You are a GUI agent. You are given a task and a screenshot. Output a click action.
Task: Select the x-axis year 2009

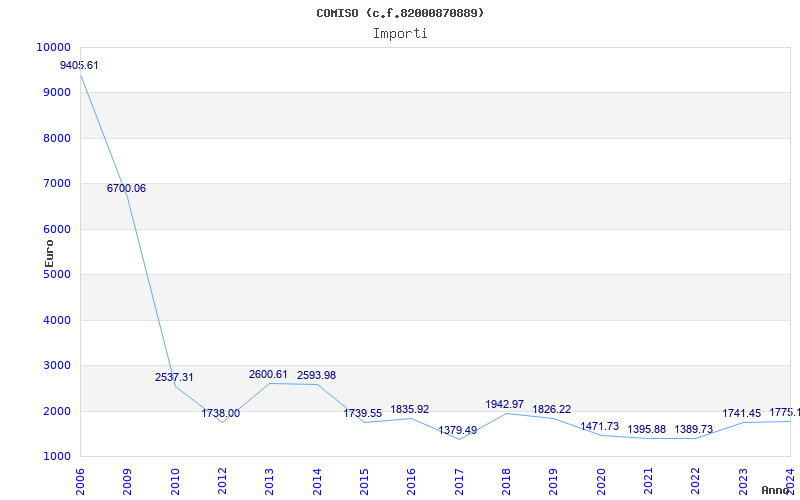[x=128, y=482]
